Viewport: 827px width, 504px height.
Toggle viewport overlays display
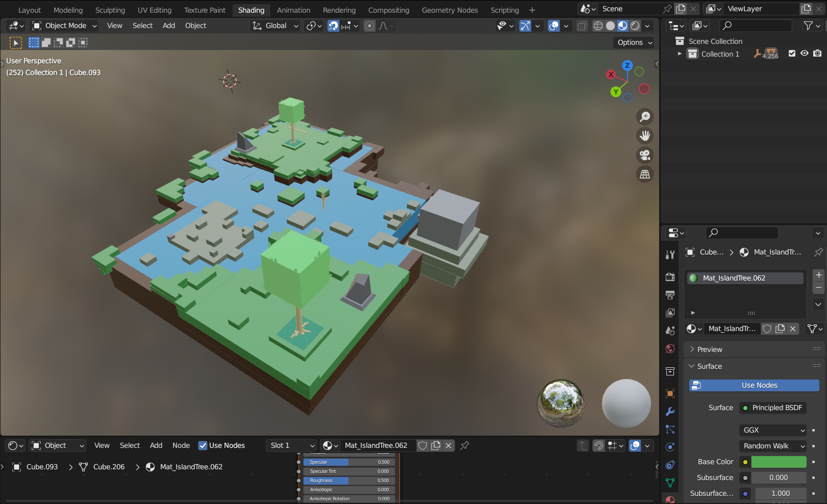(554, 26)
